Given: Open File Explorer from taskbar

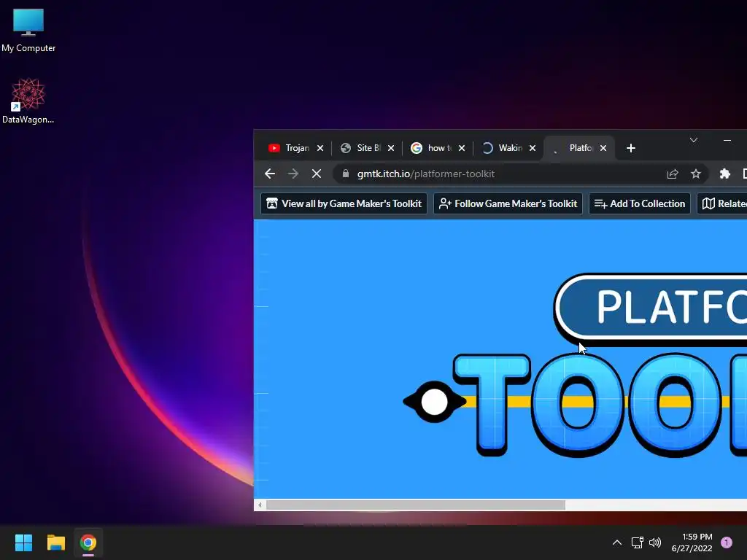Looking at the screenshot, I should [55, 542].
